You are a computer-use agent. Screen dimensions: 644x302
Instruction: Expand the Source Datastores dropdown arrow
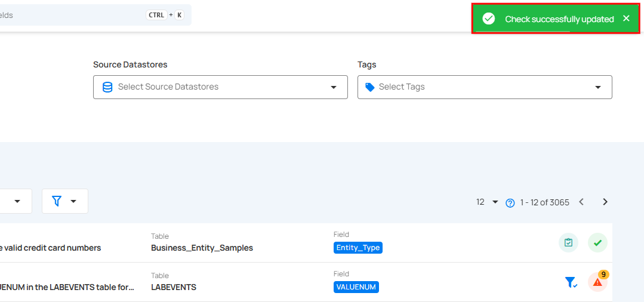click(x=334, y=87)
